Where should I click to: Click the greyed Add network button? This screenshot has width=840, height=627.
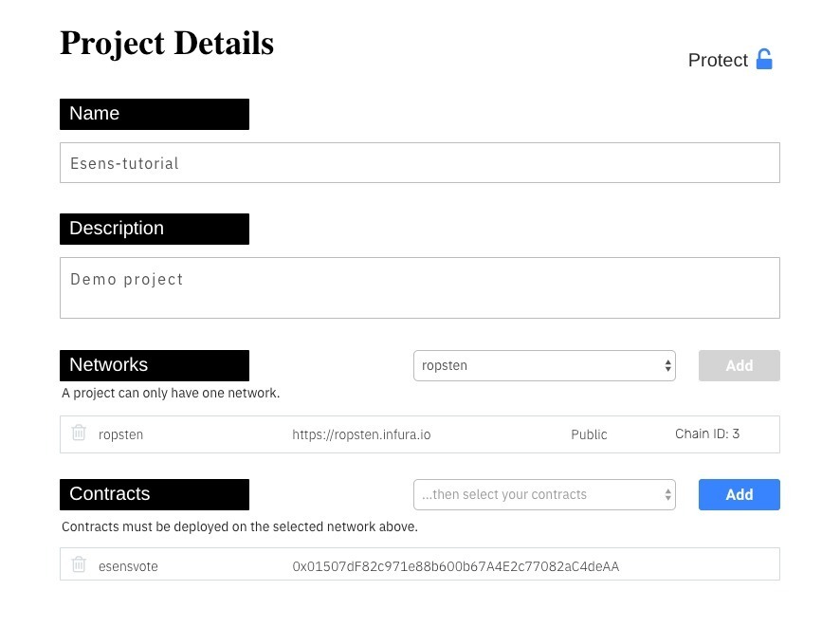click(739, 365)
